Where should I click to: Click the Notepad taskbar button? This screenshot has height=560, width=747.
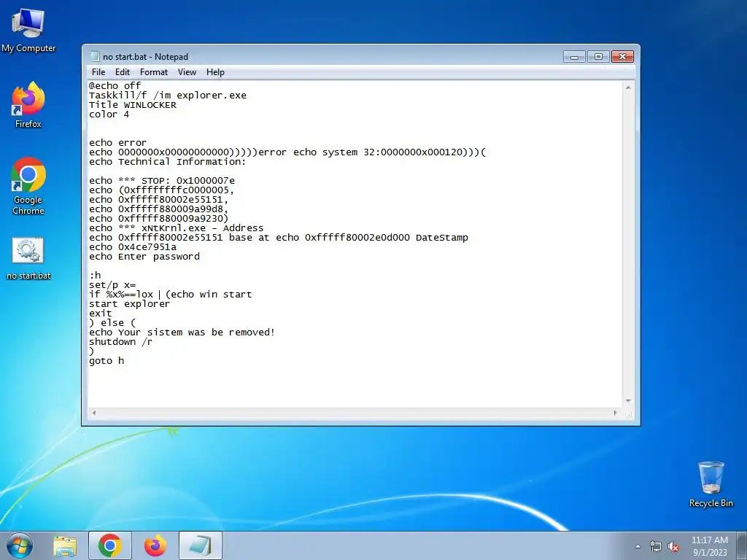pos(201,545)
